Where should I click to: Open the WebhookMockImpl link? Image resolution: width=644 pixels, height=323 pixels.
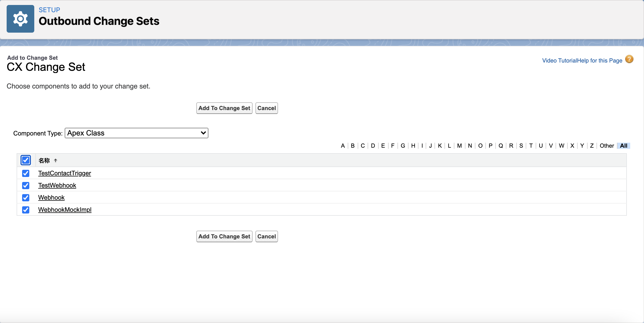65,210
